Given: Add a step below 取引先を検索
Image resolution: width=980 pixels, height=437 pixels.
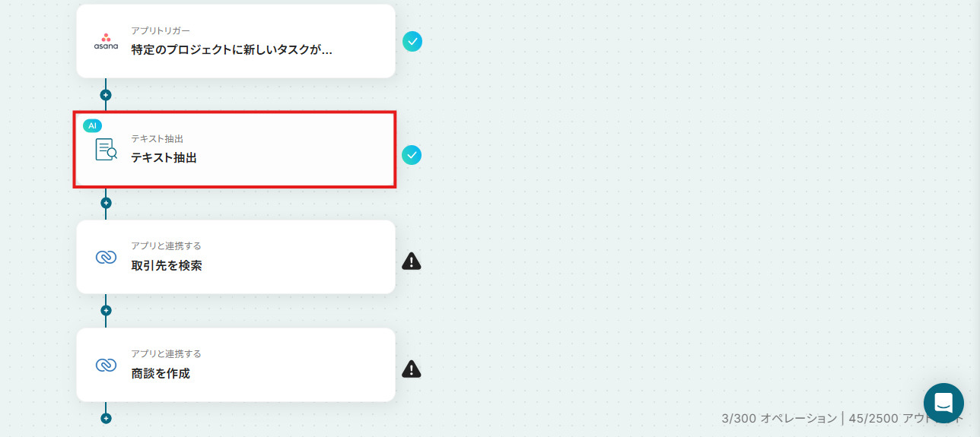Looking at the screenshot, I should click(x=106, y=310).
